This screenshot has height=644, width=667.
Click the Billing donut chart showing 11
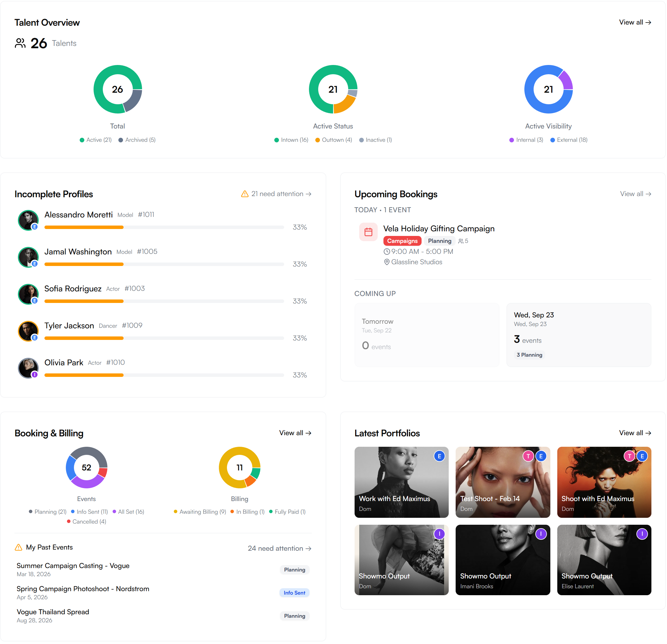coord(240,468)
